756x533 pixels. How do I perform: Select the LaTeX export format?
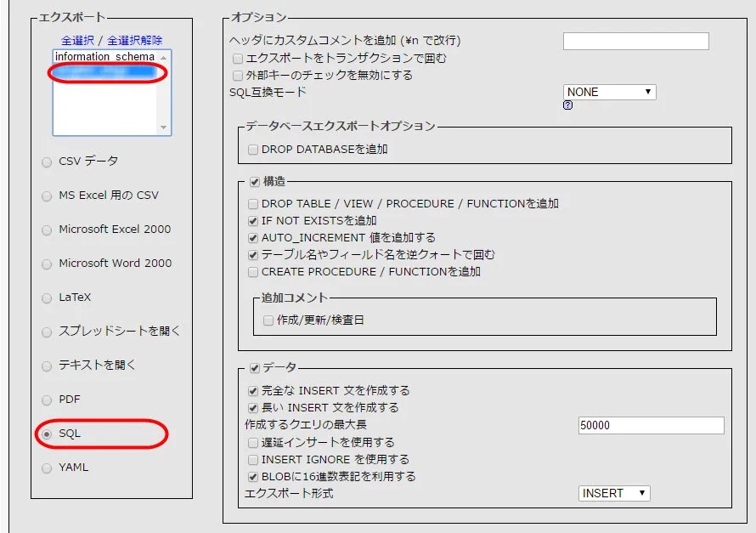pos(46,298)
